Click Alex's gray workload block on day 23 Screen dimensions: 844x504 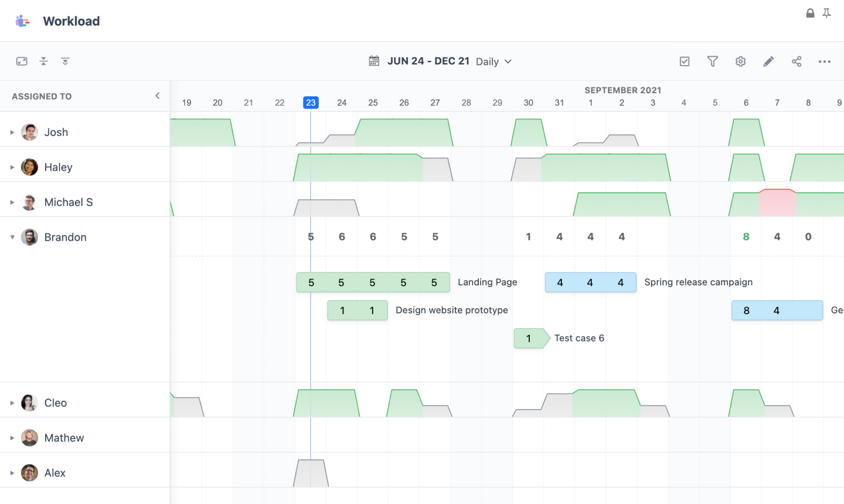pyautogui.click(x=311, y=474)
